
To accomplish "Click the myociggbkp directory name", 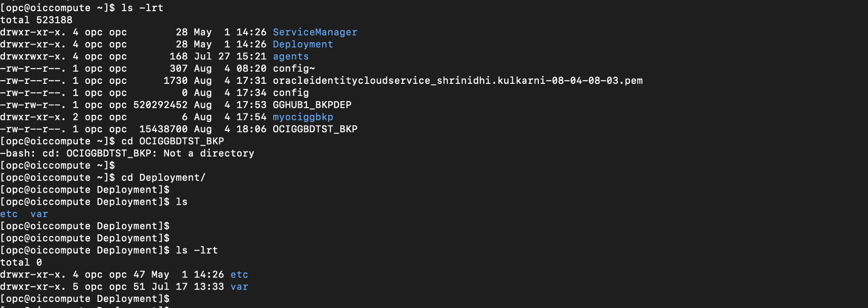I will point(303,117).
